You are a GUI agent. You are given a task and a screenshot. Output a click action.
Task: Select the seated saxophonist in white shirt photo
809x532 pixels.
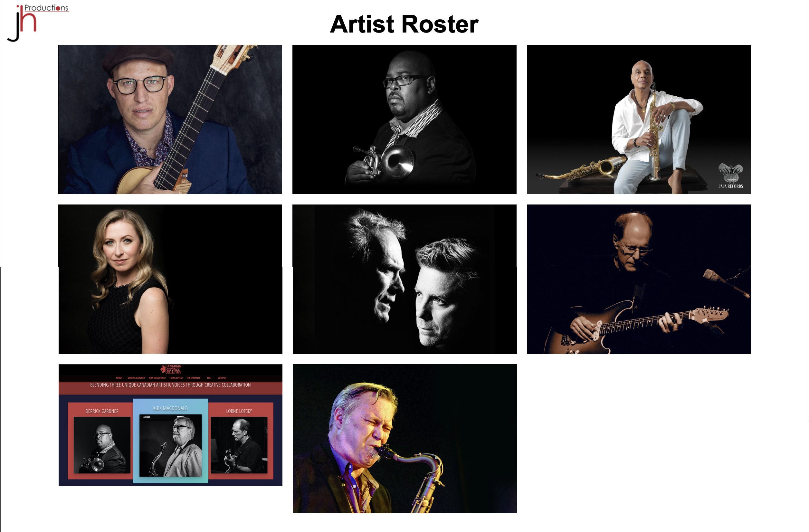pyautogui.click(x=638, y=119)
